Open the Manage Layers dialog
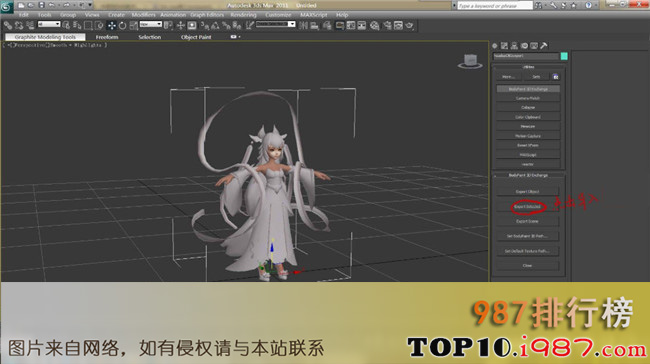This screenshot has width=650, height=364. 327,26
